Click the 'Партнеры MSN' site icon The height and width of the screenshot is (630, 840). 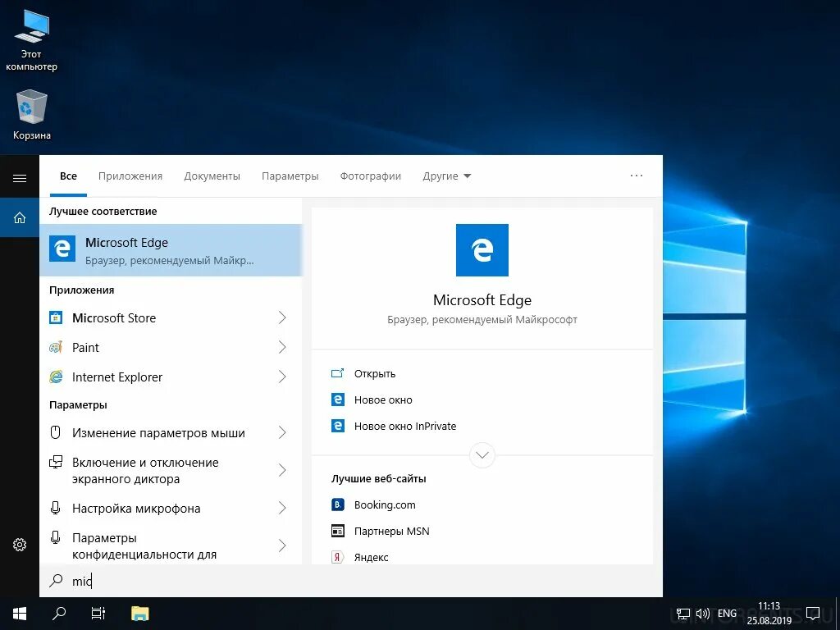(x=337, y=531)
